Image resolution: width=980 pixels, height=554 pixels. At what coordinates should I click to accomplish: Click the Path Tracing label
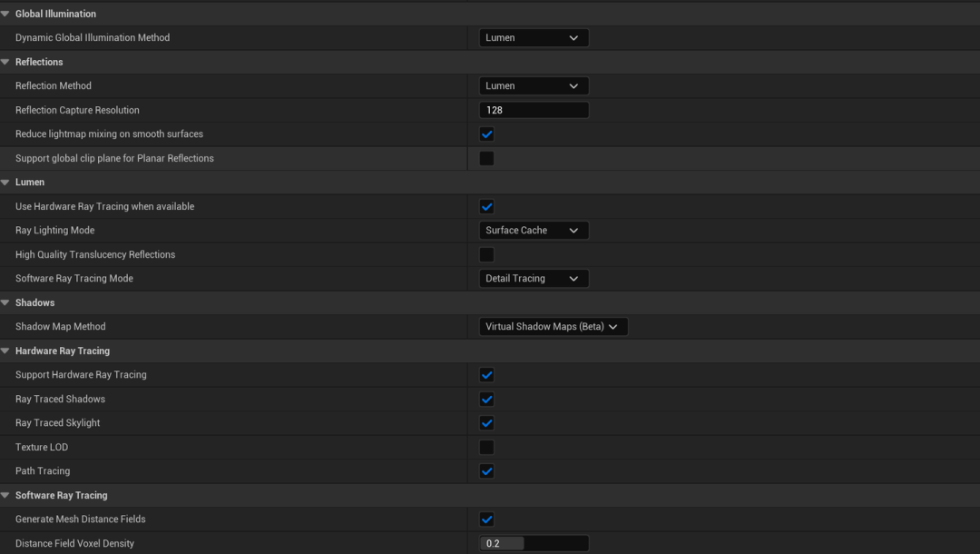(x=43, y=470)
